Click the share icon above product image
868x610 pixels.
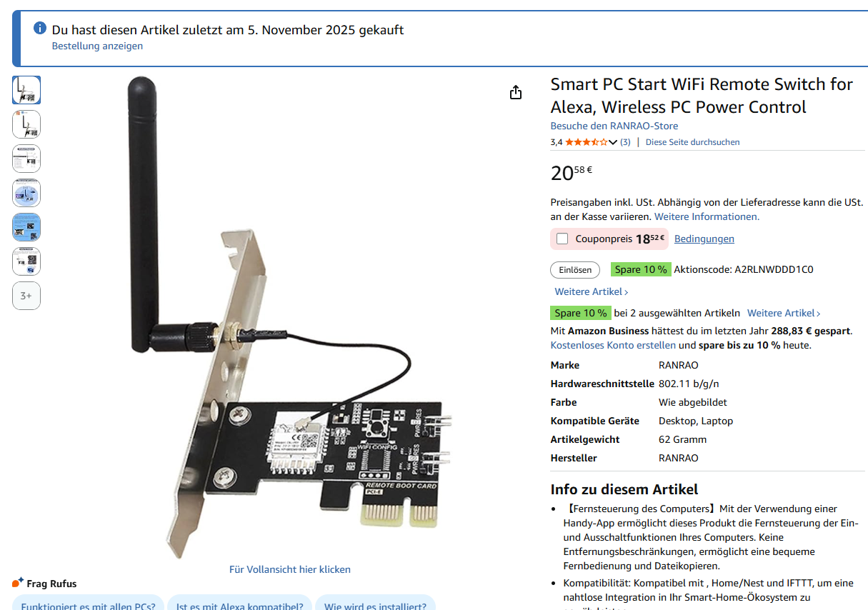(516, 92)
